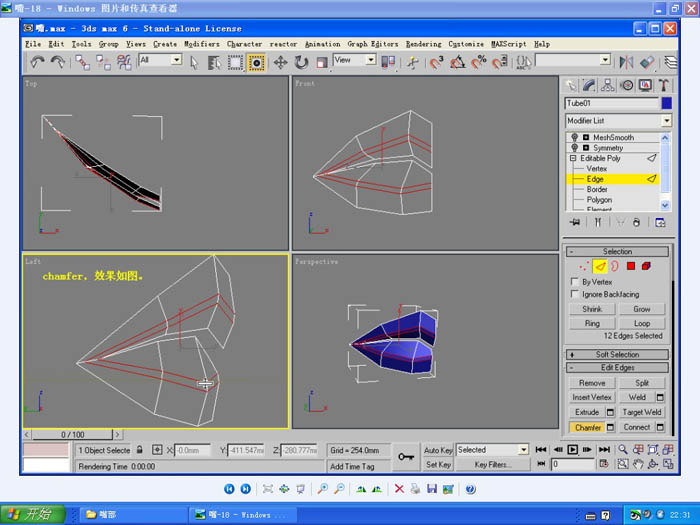Click the blue object color swatch
Screen dimensions: 700x525
pyautogui.click(x=666, y=103)
